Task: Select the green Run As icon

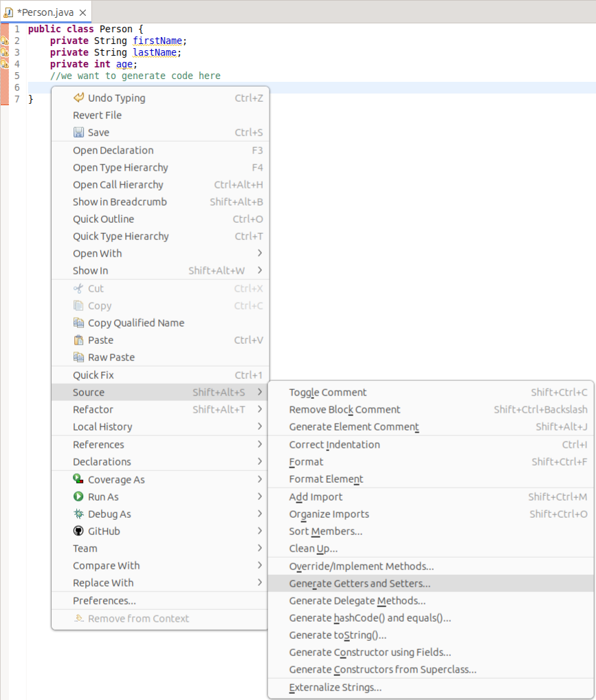Action: [x=78, y=496]
